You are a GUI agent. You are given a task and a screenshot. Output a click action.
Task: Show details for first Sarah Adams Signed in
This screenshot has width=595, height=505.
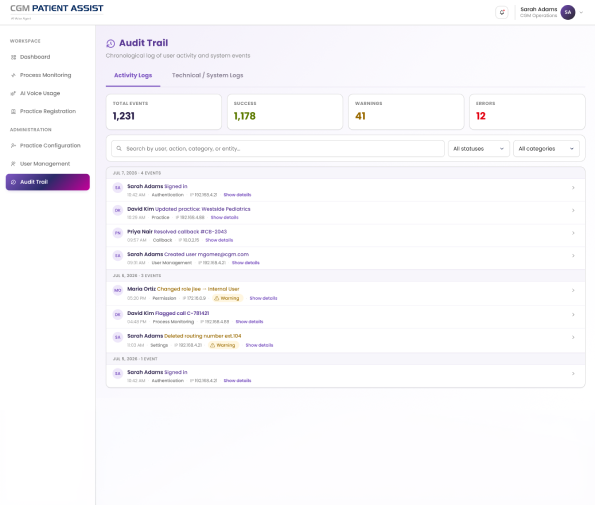click(x=237, y=195)
